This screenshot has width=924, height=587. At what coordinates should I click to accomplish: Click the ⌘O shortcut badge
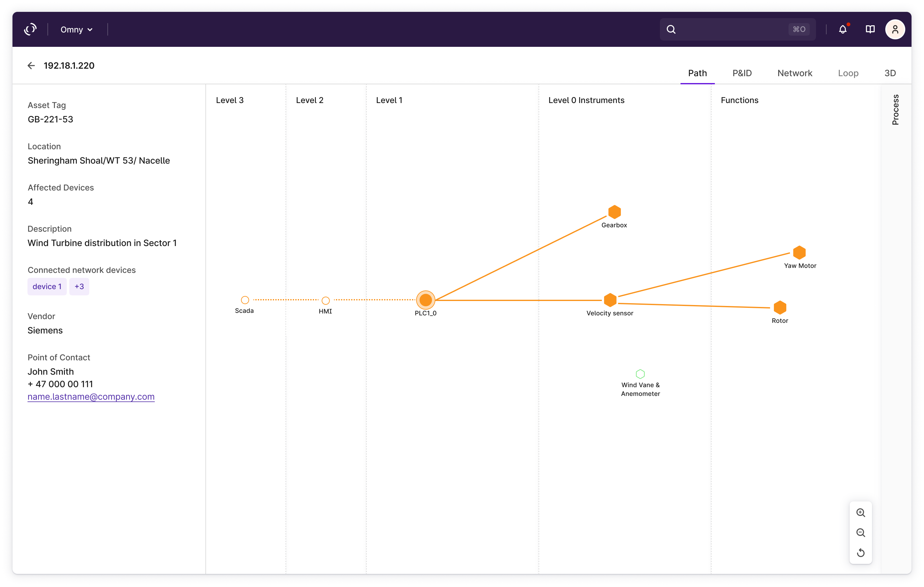(799, 30)
